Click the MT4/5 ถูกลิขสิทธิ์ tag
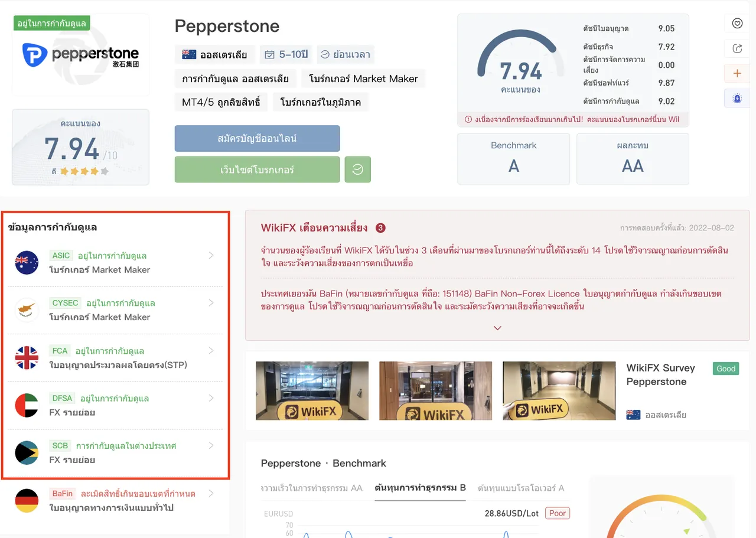The image size is (756, 538). coord(221,102)
